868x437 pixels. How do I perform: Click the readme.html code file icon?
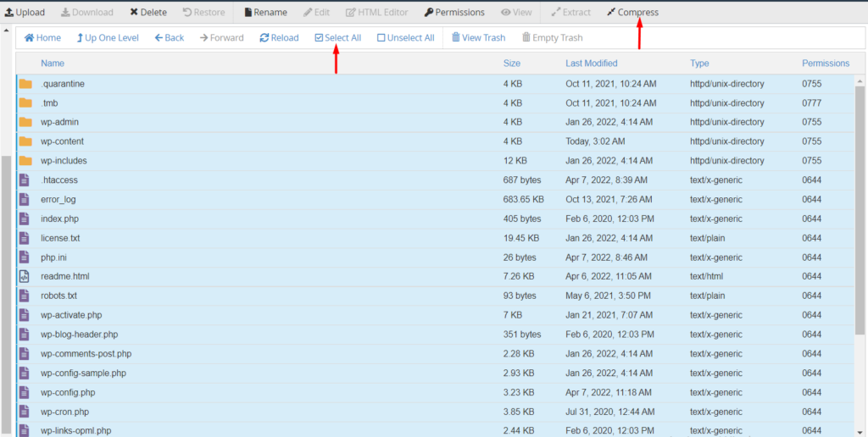point(24,276)
